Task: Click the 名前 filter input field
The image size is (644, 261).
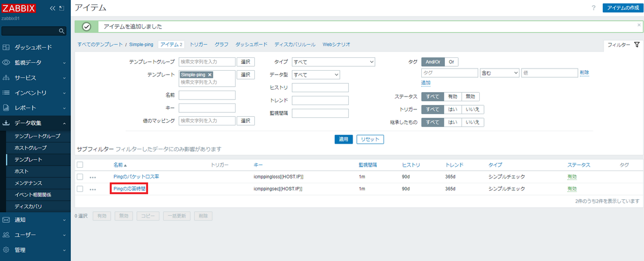Action: (207, 95)
